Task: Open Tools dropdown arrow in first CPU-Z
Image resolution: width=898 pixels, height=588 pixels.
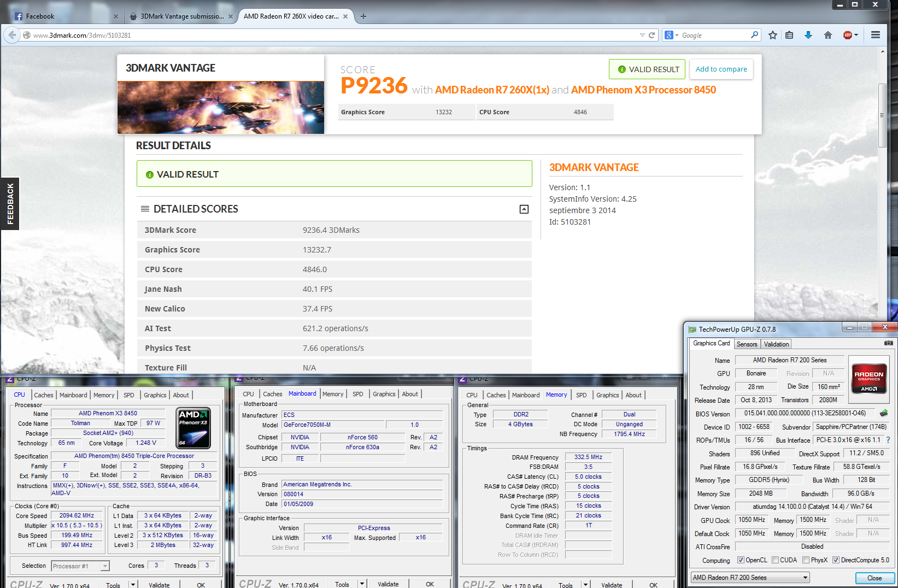Action: pos(132,585)
